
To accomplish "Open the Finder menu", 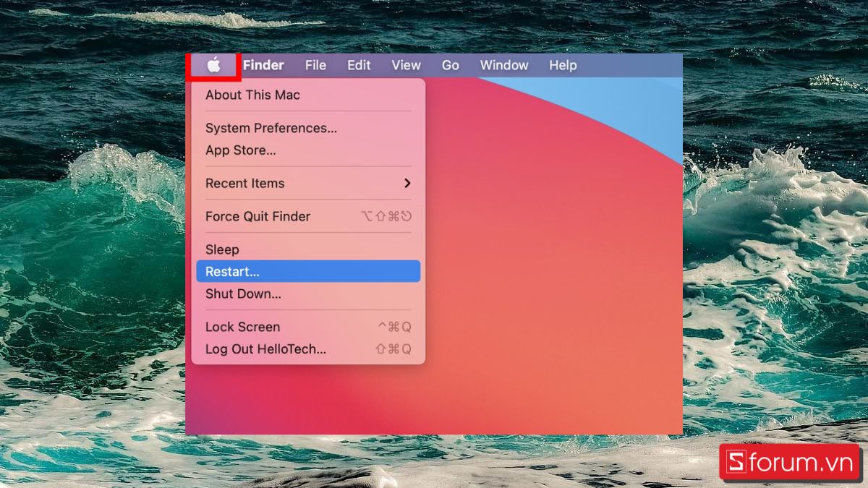I will click(263, 65).
